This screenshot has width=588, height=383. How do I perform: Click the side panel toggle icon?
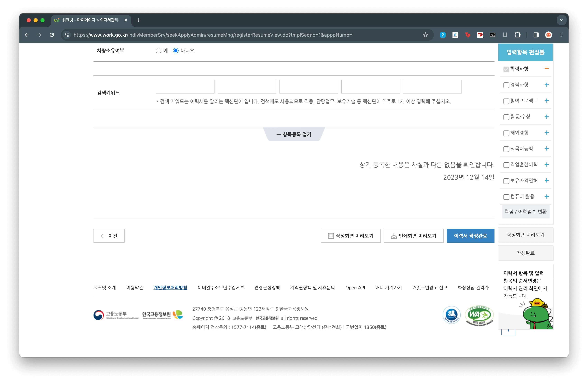(x=536, y=35)
